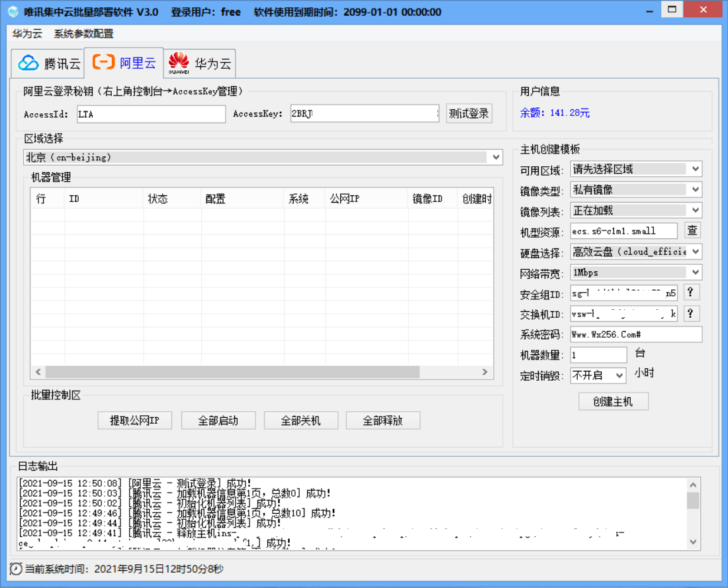Click the 系统 column header

tap(304, 199)
